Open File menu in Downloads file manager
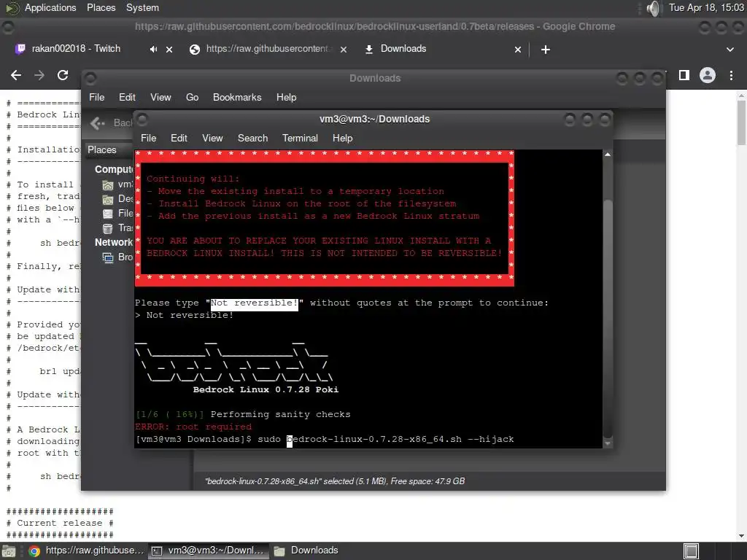 (96, 97)
